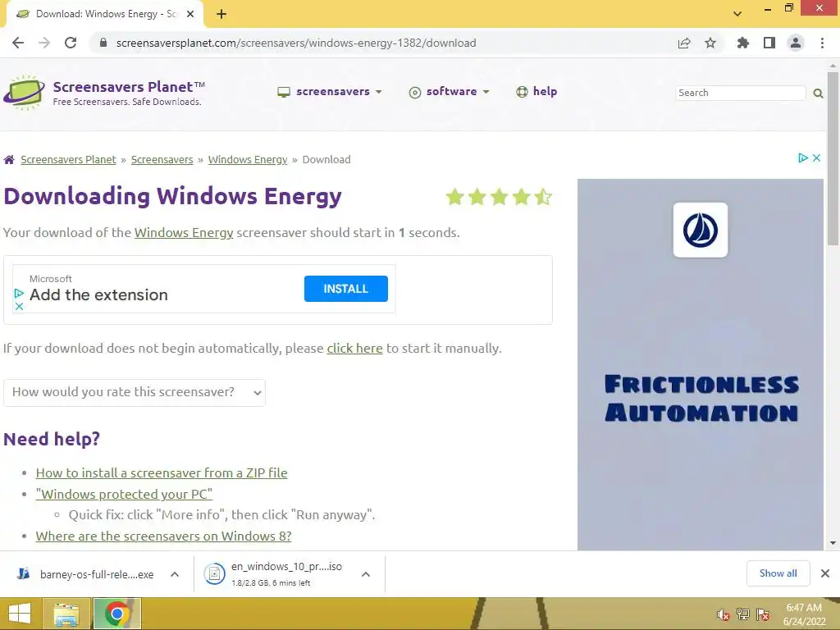Click the 'Need help?' heading
Screen dimensions: 840x630
point(52,440)
